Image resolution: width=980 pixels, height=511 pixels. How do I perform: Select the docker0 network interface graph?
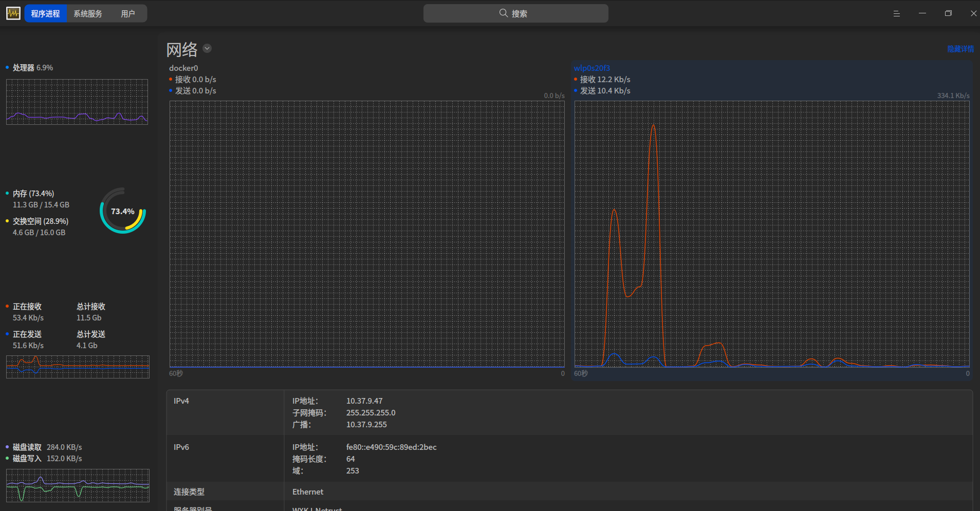tap(367, 234)
